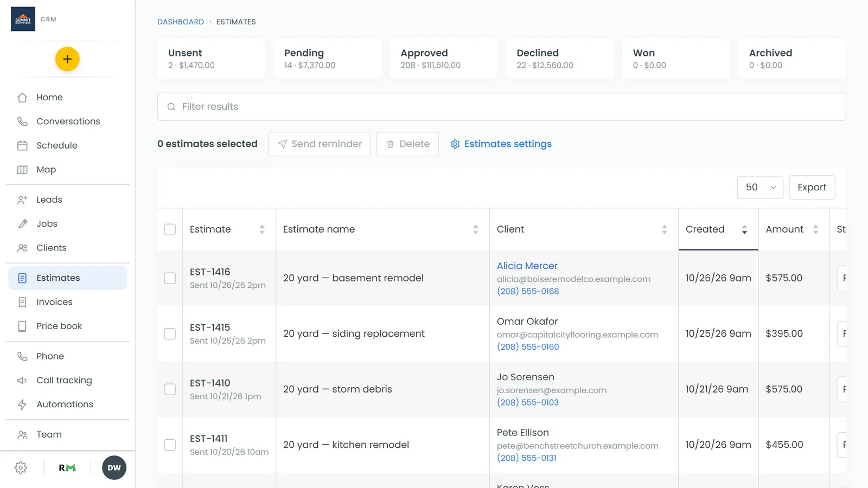Click the Summit Dumpsters logo
The width and height of the screenshot is (868, 488).
[x=23, y=19]
